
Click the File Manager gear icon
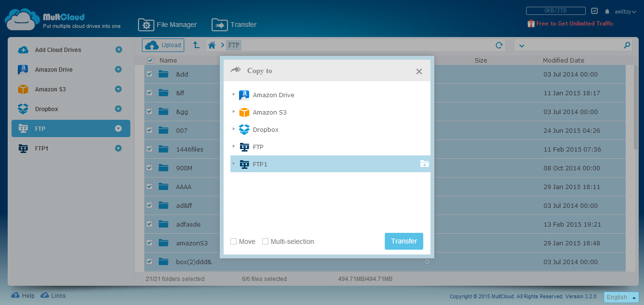146,25
